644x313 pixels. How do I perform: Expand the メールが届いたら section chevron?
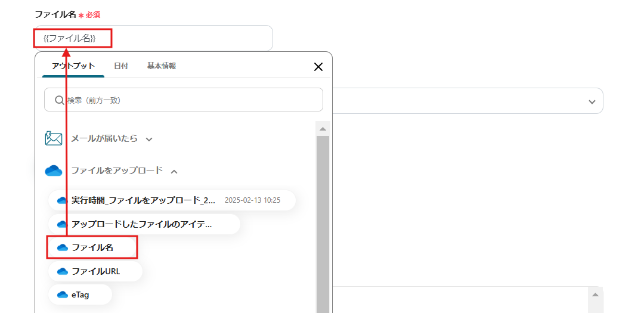[x=149, y=140]
